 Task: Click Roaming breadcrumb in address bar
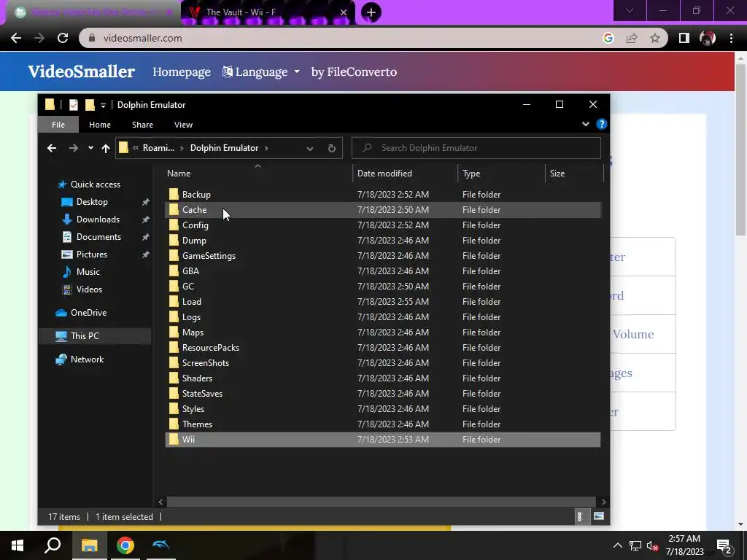click(x=158, y=147)
